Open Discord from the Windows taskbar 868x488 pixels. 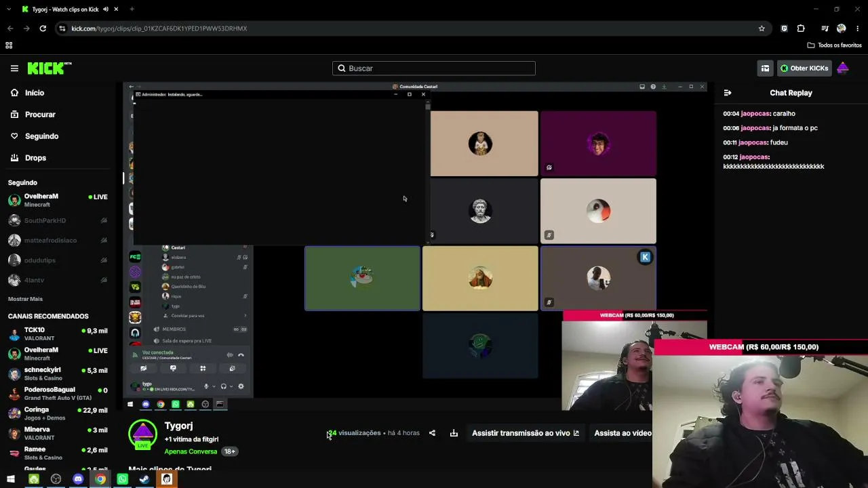pyautogui.click(x=78, y=479)
